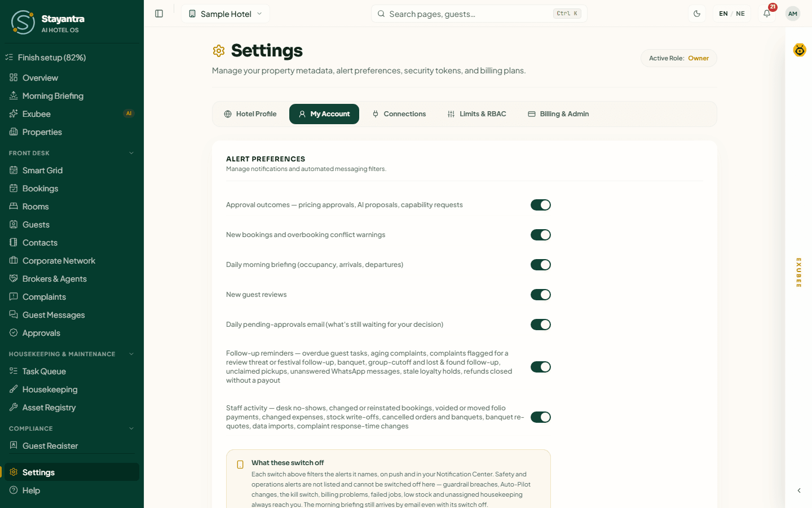This screenshot has width=812, height=508.
Task: Click the Morning Briefing sidebar icon
Action: (x=14, y=95)
